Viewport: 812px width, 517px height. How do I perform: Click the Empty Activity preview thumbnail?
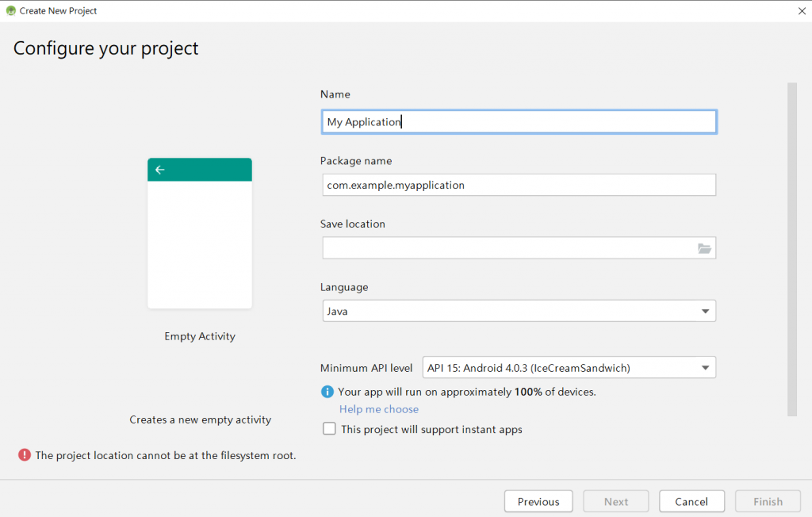click(x=200, y=233)
